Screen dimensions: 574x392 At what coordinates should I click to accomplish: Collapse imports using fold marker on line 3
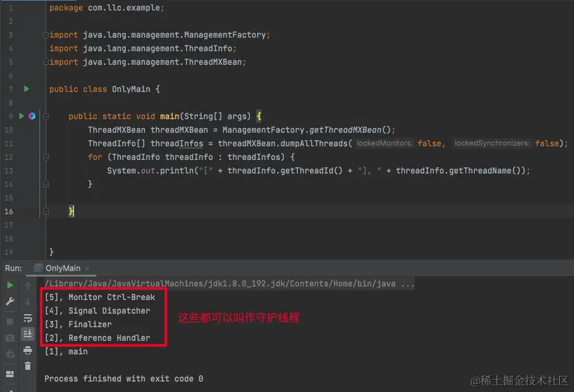tap(46, 35)
